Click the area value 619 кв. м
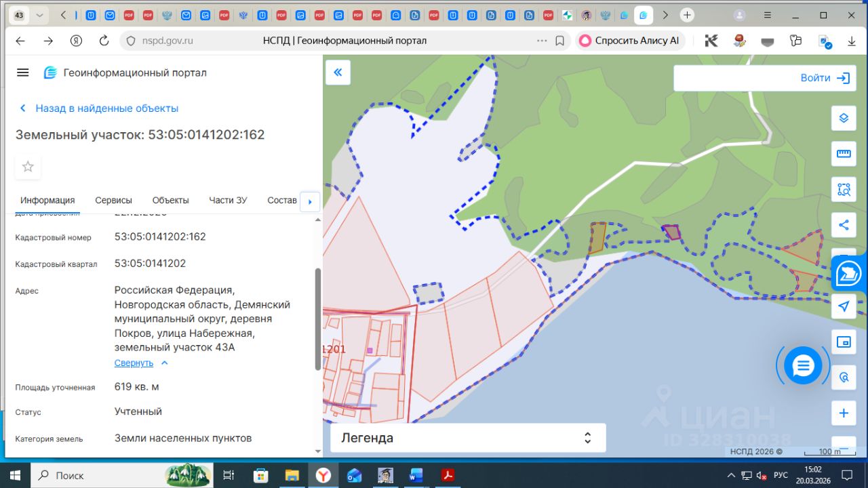868x488 pixels. pyautogui.click(x=137, y=387)
